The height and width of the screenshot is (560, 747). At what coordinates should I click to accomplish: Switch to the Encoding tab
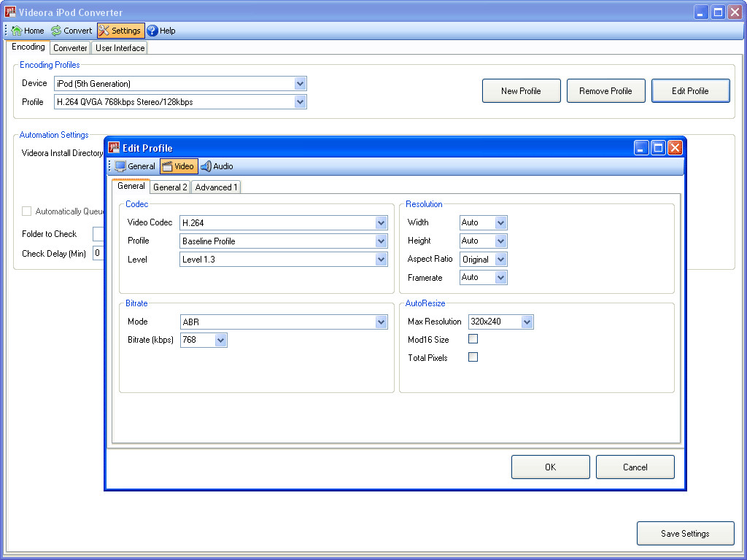click(x=28, y=47)
